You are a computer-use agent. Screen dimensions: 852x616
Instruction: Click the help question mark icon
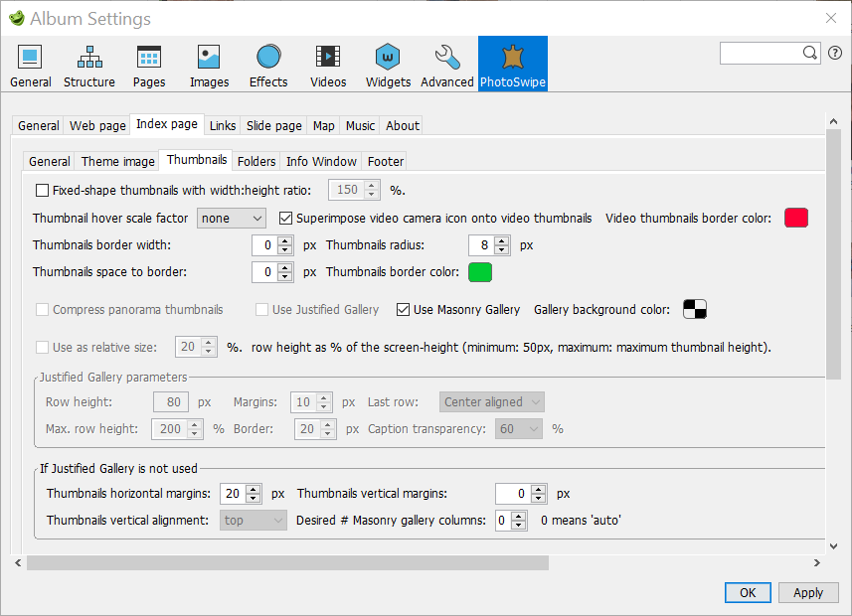tap(834, 53)
